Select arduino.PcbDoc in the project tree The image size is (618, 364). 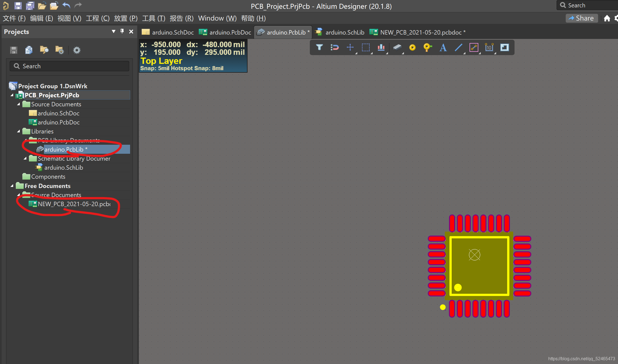[59, 122]
